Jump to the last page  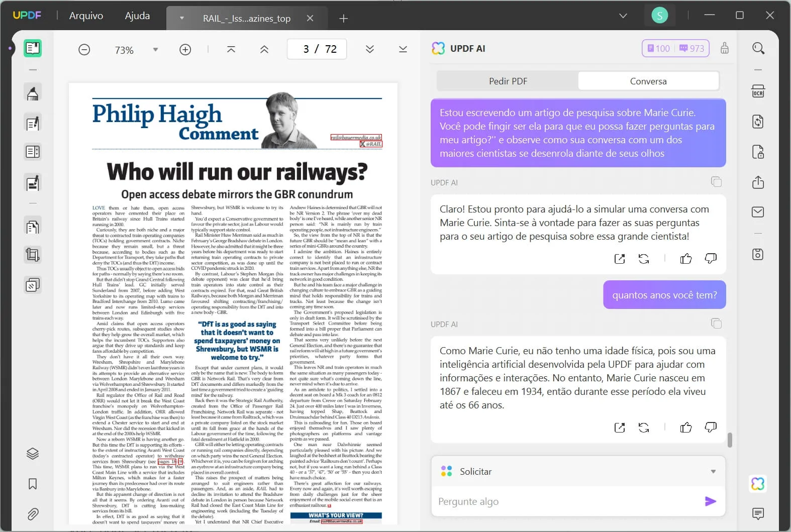coord(403,49)
